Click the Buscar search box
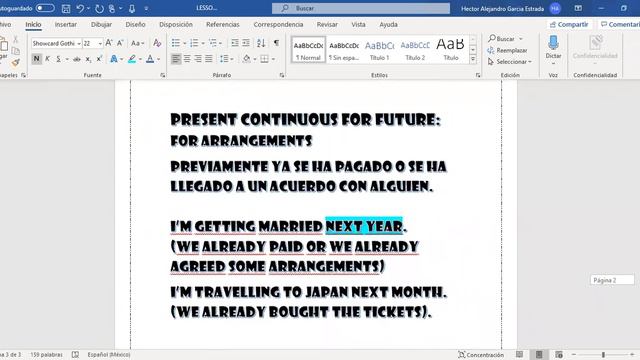 361,8
